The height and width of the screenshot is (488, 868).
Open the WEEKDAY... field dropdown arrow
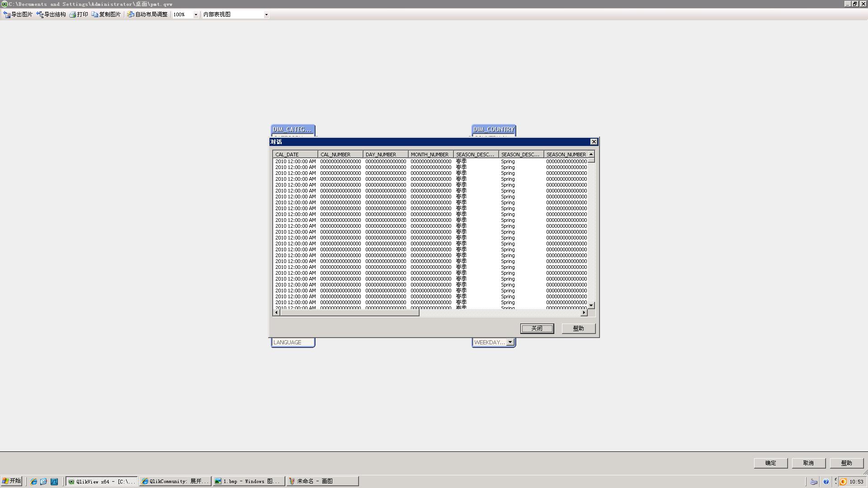[510, 342]
